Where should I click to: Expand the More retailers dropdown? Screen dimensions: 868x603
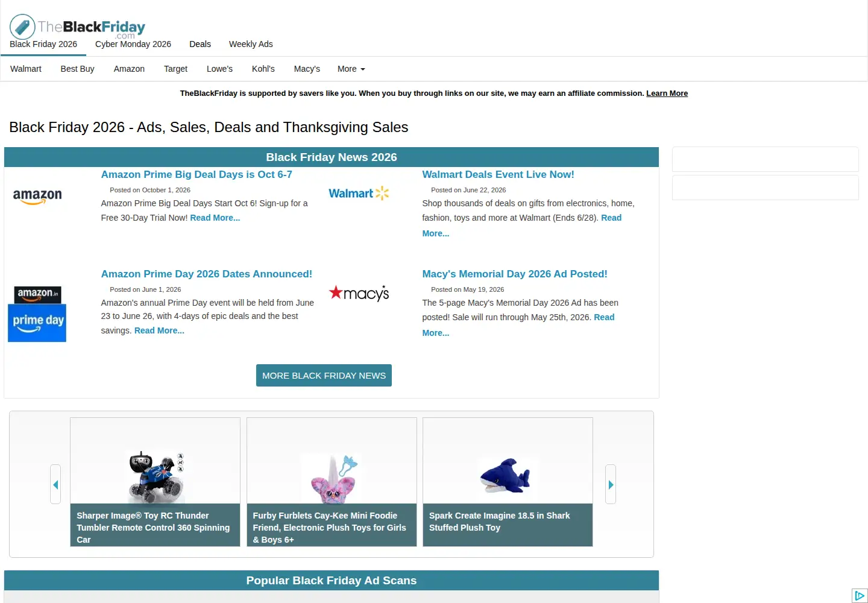point(351,69)
